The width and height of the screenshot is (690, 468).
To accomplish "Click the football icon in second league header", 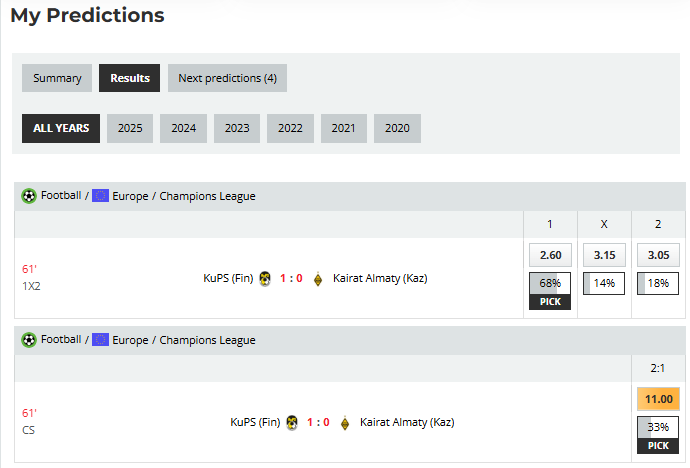I will pos(29,340).
